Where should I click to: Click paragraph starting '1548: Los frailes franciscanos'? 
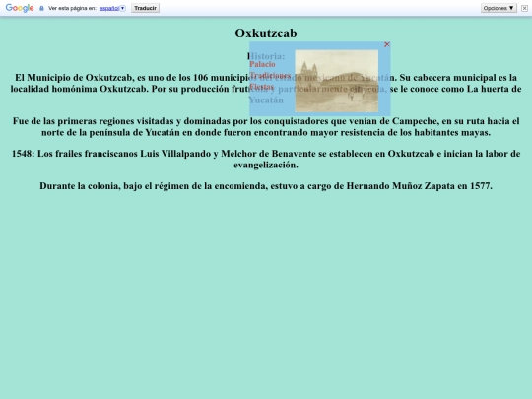coord(266,160)
